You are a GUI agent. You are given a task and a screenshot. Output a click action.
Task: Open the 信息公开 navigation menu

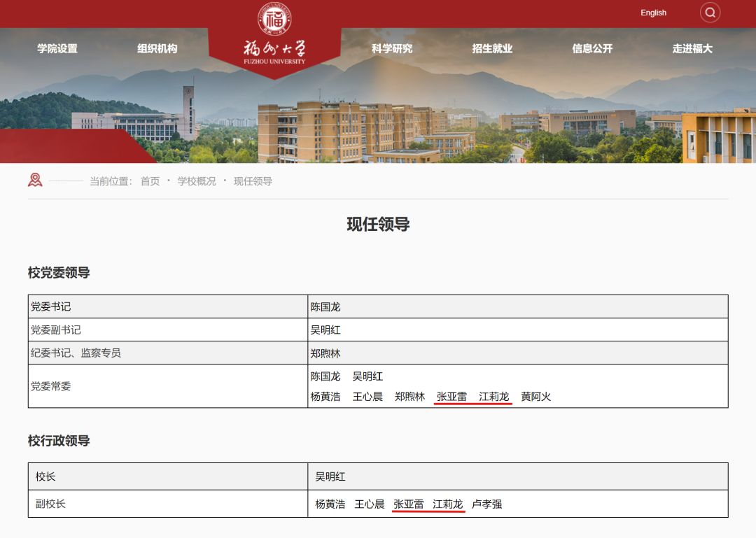[x=591, y=48]
